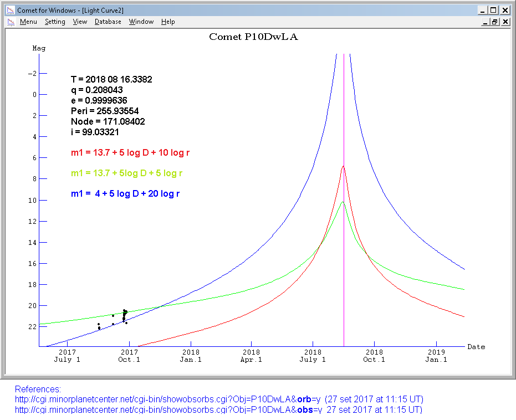Restore down the Light Curve2 child window
The height and width of the screenshot is (420, 516).
tap(495, 22)
